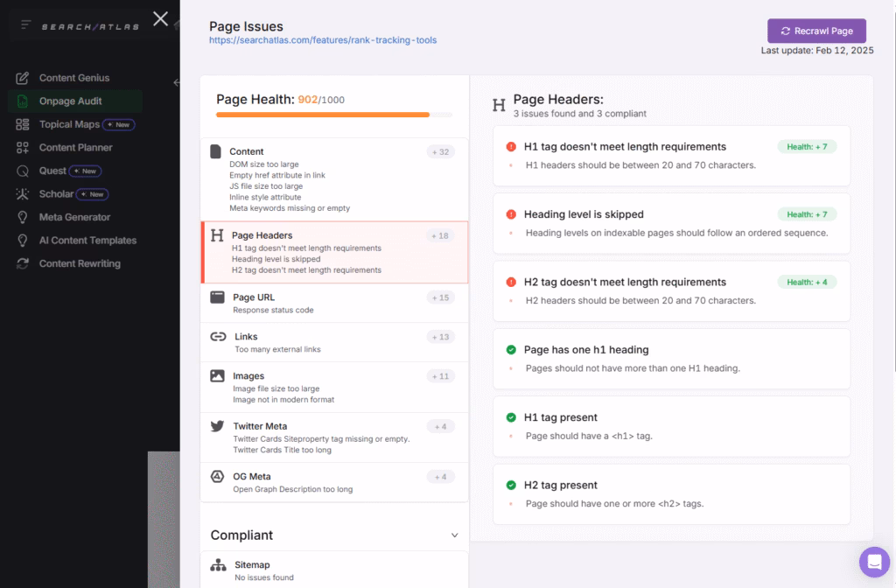Viewport: 896px width, 588px height.
Task: Click the Scholar graduation cap icon
Action: (23, 194)
